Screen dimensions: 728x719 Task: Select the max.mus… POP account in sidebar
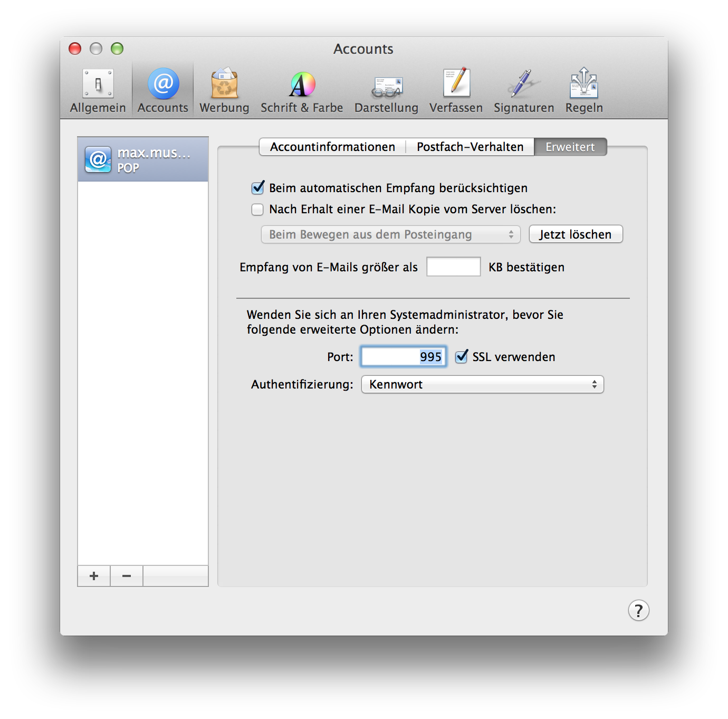(143, 159)
